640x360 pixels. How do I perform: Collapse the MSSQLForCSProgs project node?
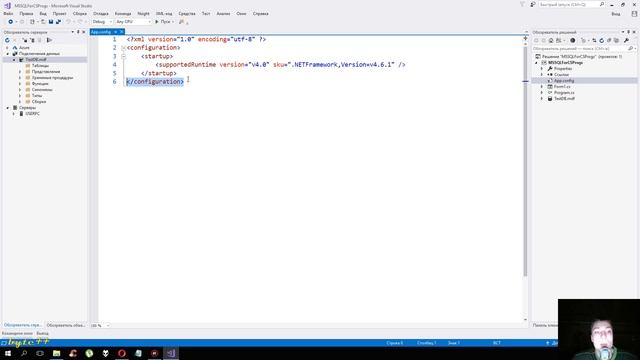point(537,63)
